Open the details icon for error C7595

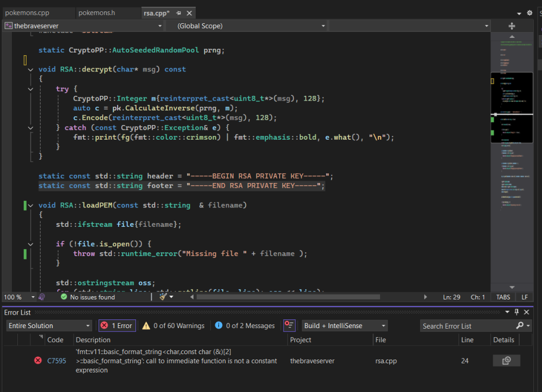click(x=506, y=361)
